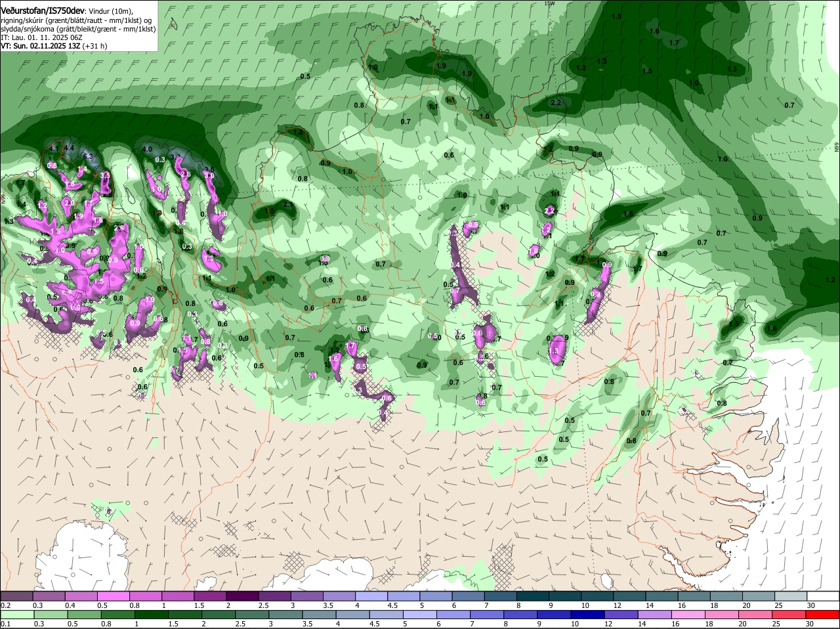The width and height of the screenshot is (840, 629).
Task: Select the 6.3 precipitation value on the map
Action: point(89,156)
